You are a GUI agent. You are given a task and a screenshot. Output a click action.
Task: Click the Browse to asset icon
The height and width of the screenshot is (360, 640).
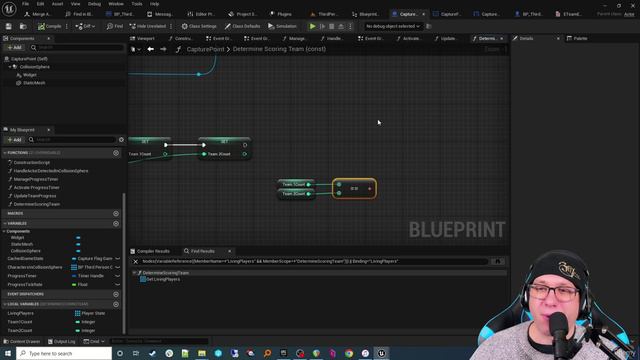23,26
